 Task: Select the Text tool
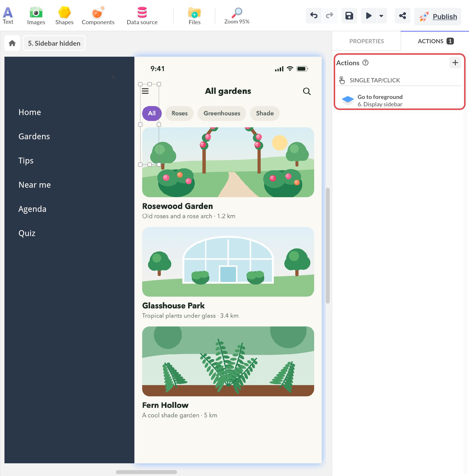(8, 16)
